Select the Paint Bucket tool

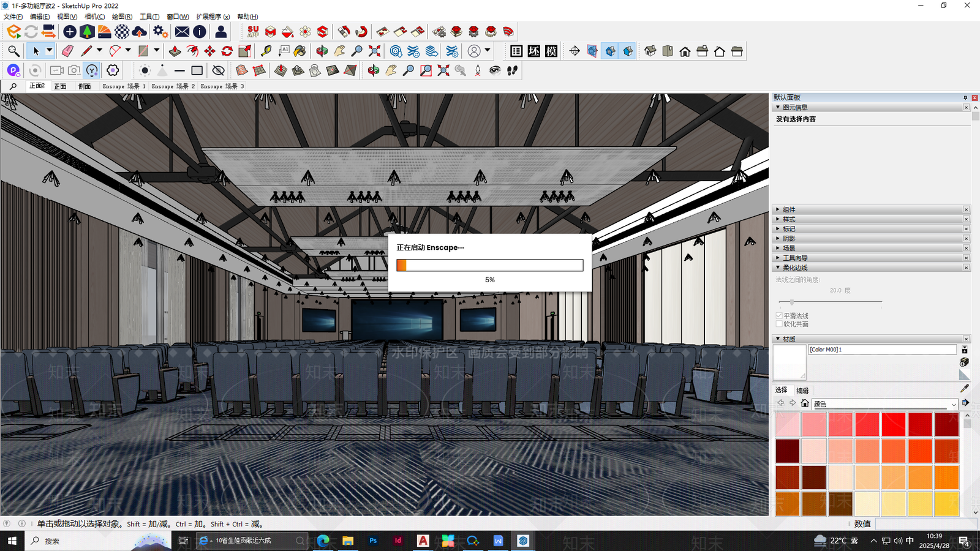click(x=300, y=51)
